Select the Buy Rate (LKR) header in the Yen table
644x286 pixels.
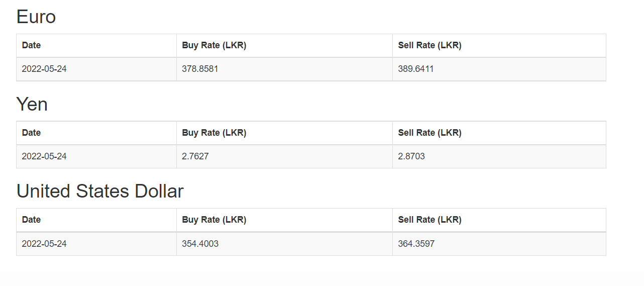tap(214, 133)
